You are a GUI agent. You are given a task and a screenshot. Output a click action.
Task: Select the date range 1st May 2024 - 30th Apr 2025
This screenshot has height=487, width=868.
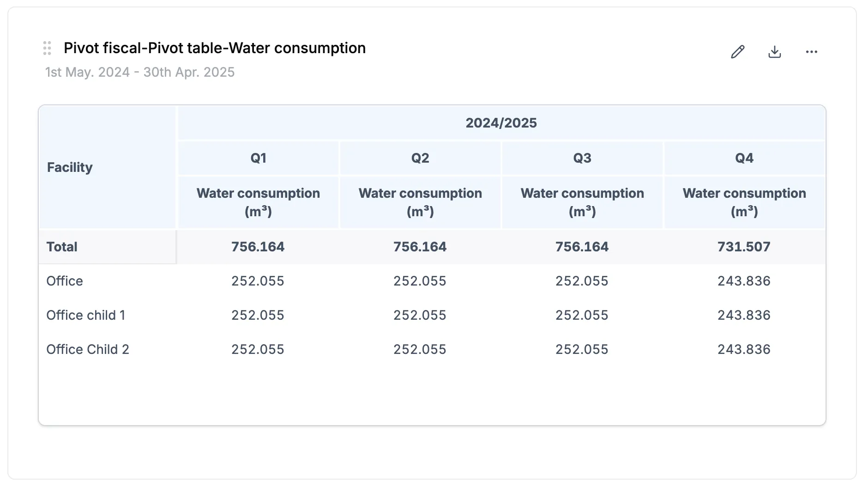[x=139, y=72]
